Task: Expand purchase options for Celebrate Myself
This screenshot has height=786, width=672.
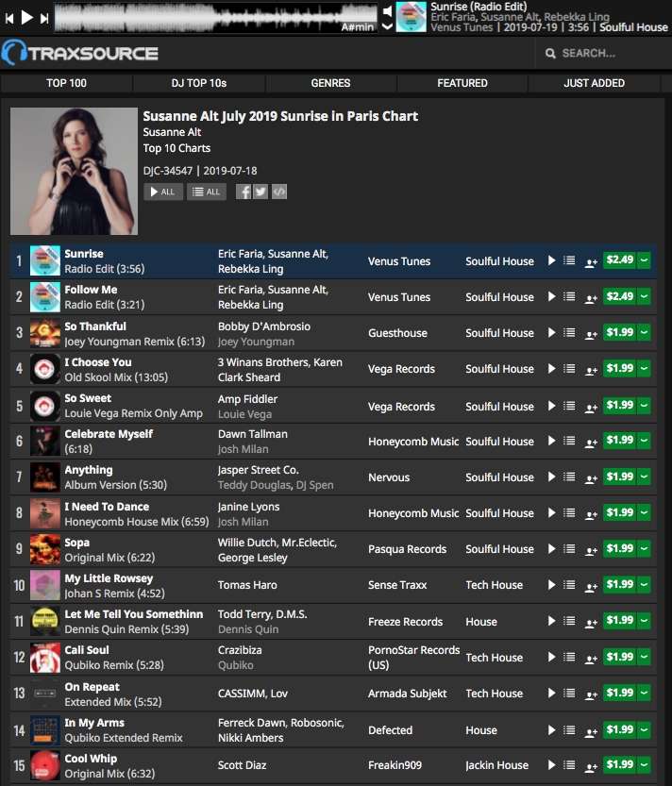Action: [645, 441]
